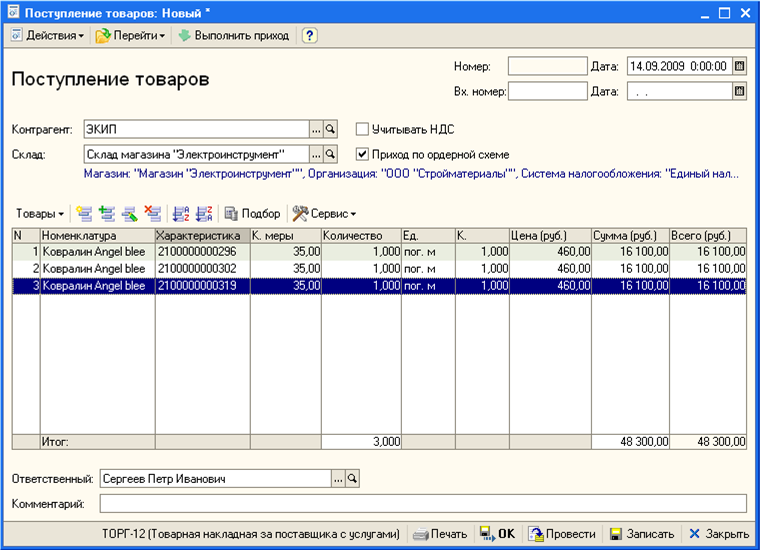Click the Записать button
The width and height of the screenshot is (760, 550).
click(642, 534)
